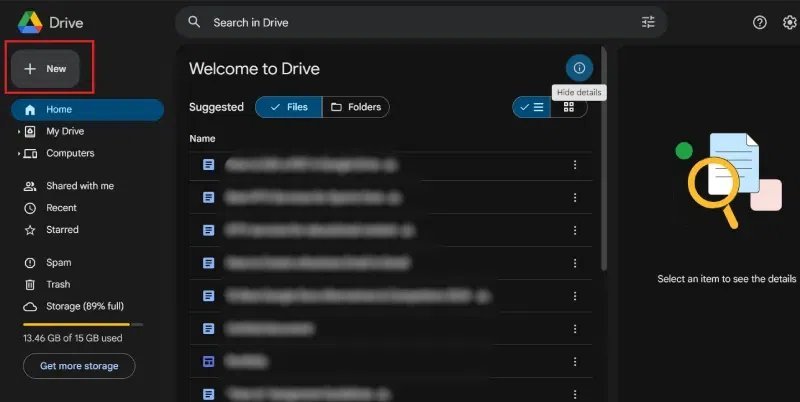Open more actions for first file

[x=574, y=165]
